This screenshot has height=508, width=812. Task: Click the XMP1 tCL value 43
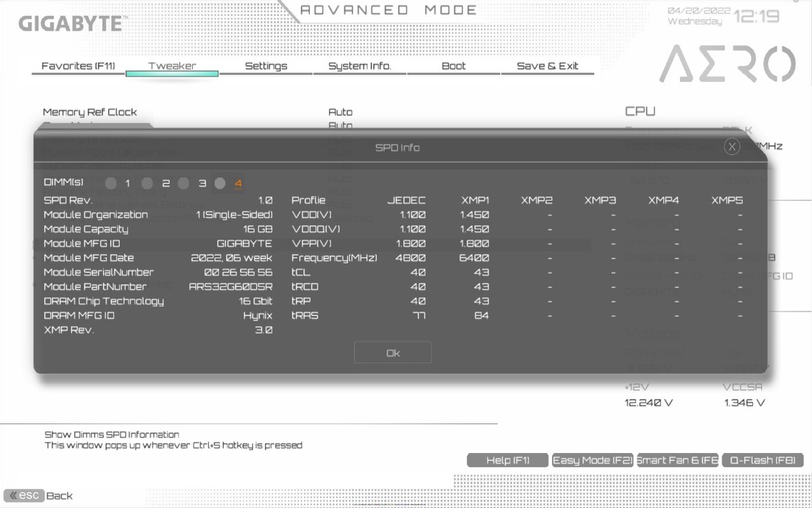pos(481,272)
